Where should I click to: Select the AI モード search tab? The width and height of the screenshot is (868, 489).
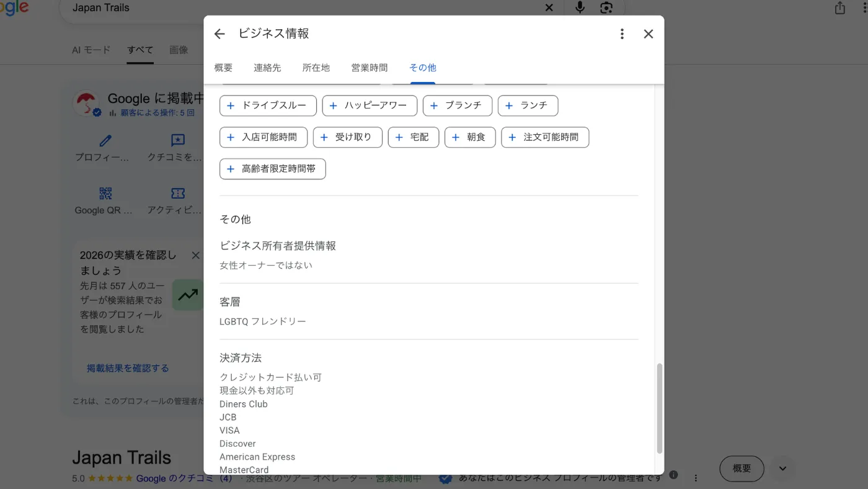click(x=91, y=50)
